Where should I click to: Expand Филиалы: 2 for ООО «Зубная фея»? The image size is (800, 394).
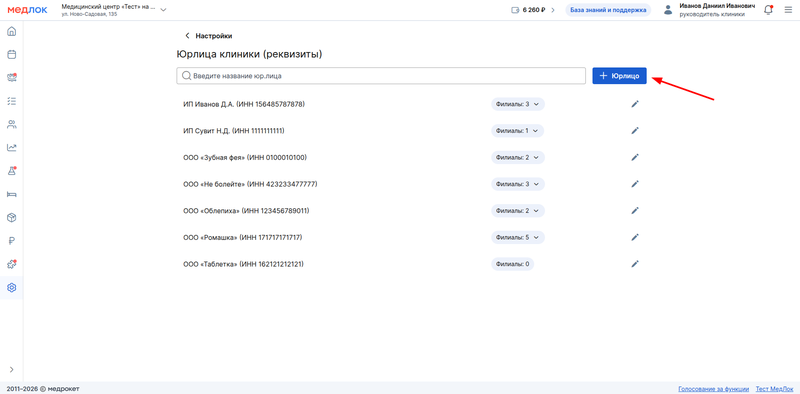[x=518, y=157]
